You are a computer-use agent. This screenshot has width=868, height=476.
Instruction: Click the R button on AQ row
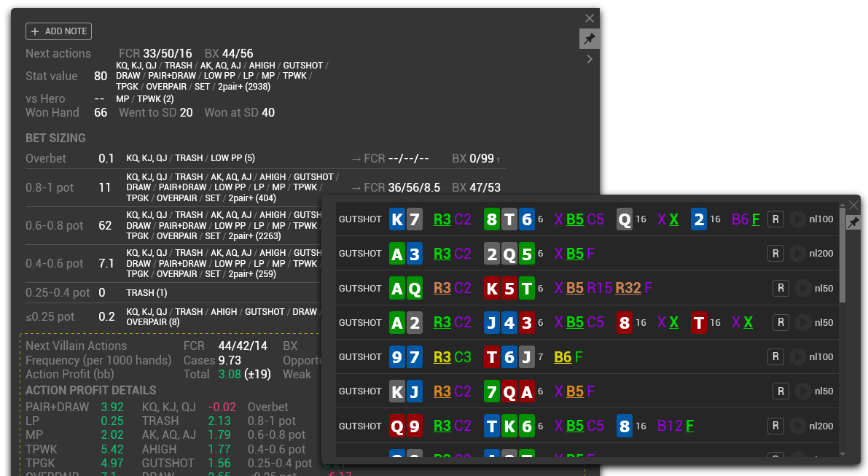coord(781,288)
